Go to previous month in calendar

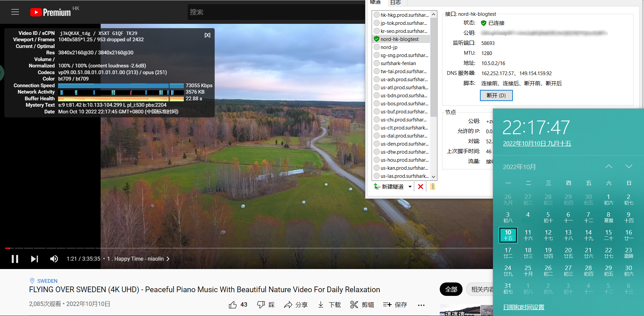point(608,166)
